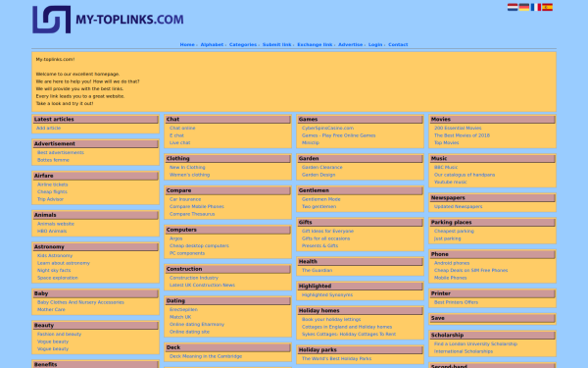Open Cheap Deals on SIM Free Phones
The width and height of the screenshot is (588, 368).
tap(471, 271)
